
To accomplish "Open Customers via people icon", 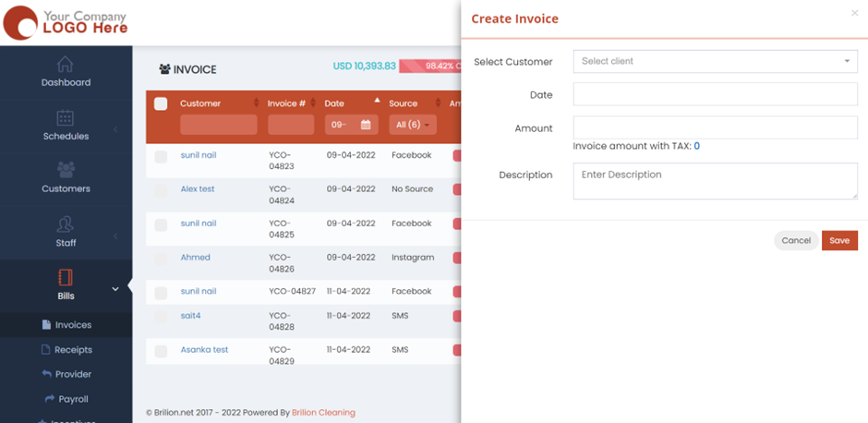I will (x=66, y=170).
